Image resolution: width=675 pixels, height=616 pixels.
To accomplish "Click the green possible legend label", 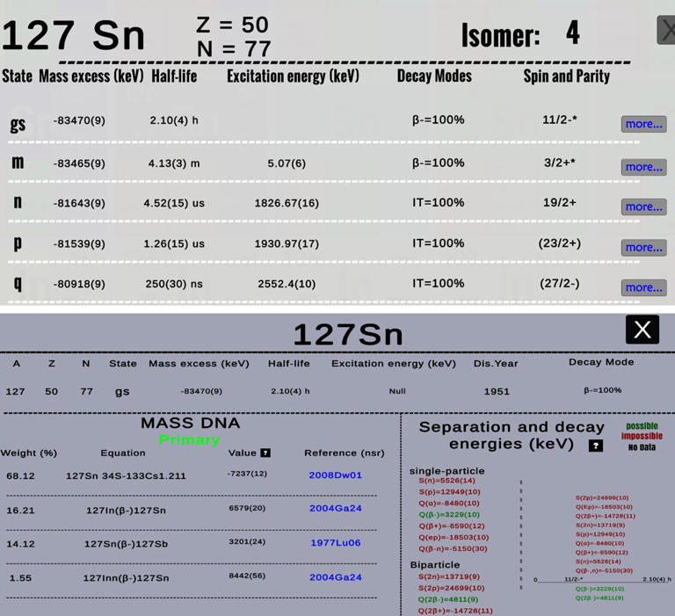I will (x=642, y=425).
